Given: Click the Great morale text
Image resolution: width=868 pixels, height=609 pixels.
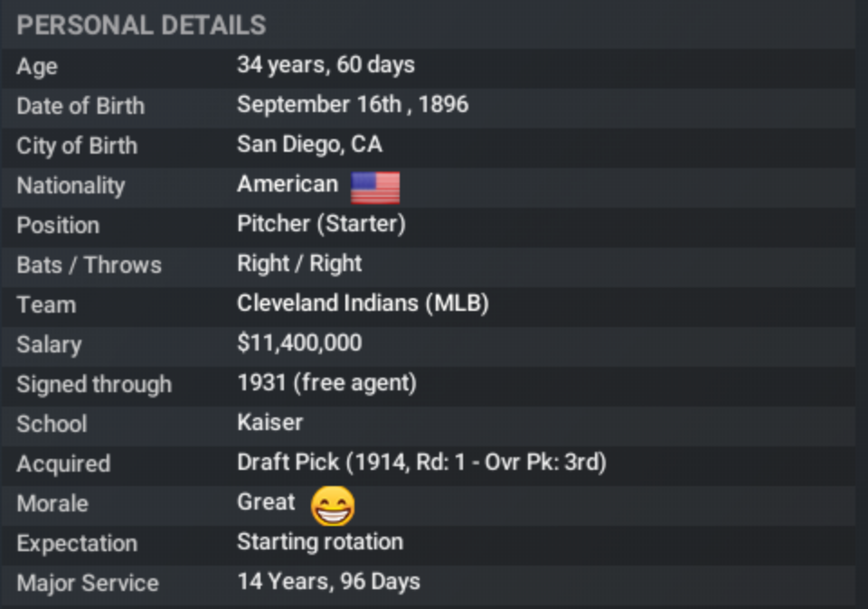Looking at the screenshot, I should click(266, 502).
